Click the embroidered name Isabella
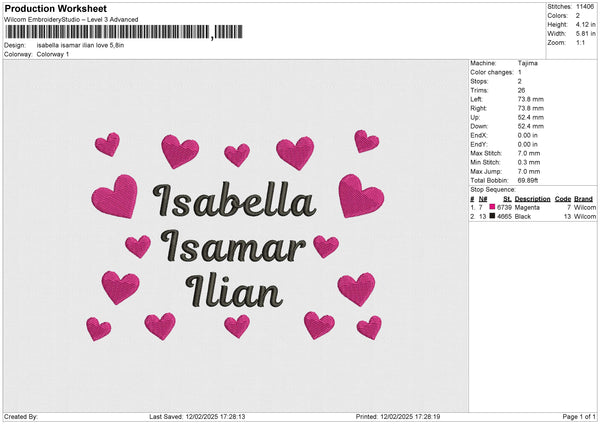The height and width of the screenshot is (424, 600). pyautogui.click(x=234, y=200)
